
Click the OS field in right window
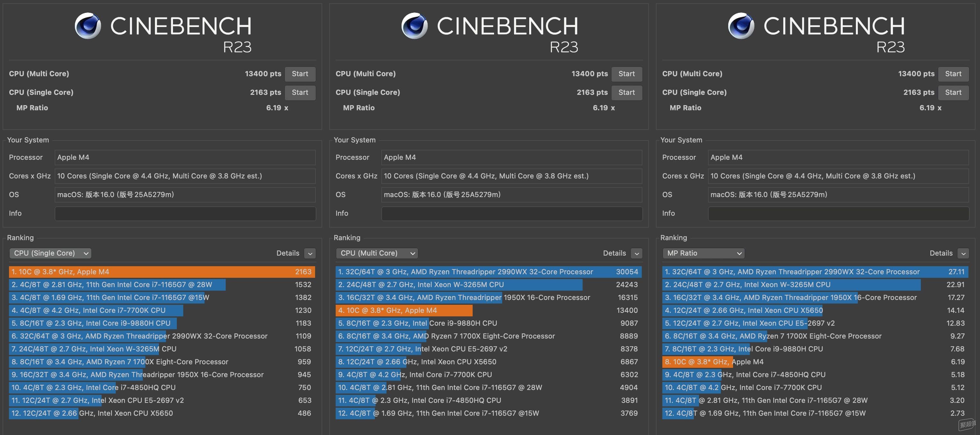click(839, 195)
